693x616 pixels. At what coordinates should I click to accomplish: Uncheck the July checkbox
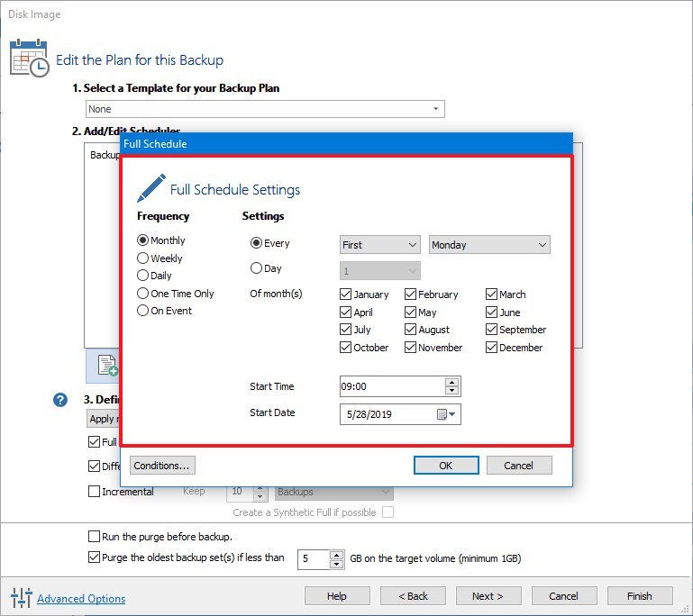coord(345,330)
